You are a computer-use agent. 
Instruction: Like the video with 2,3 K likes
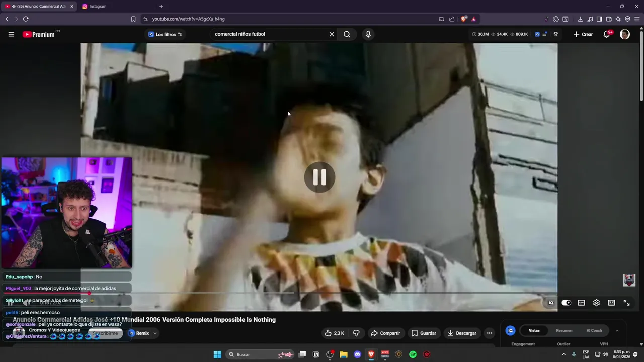pyautogui.click(x=335, y=333)
